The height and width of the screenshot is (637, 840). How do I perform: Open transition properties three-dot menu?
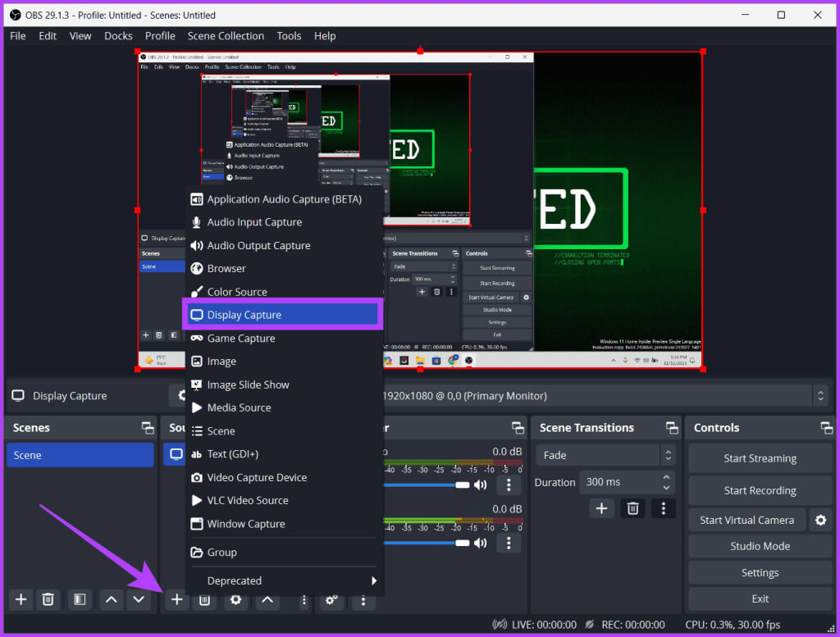tap(663, 508)
